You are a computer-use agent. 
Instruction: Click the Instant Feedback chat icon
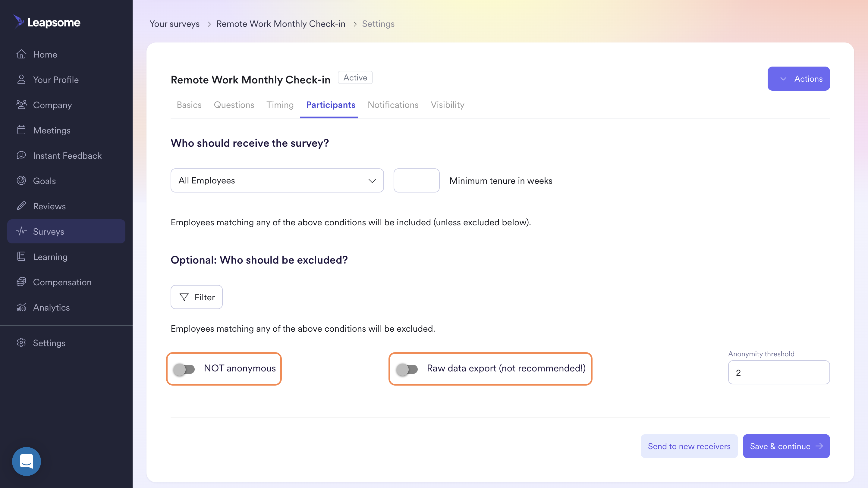pos(21,155)
